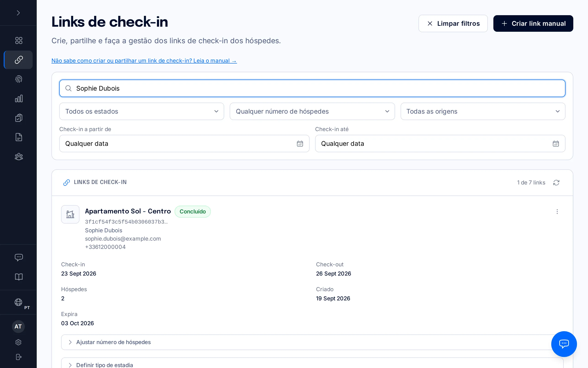This screenshot has width=588, height=368.
Task: Open the Qualquer número de hóspedes dropdown
Action: (312, 111)
